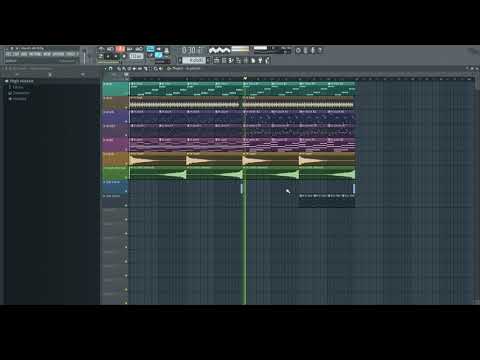Viewport: 480px width, 360px height.
Task: Click the third view icon right of pattern selector
Action: [230, 60]
